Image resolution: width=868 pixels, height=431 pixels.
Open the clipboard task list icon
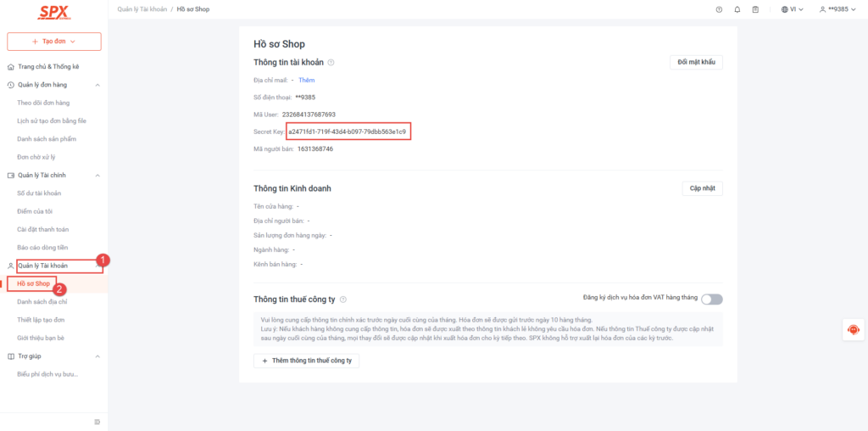pyautogui.click(x=755, y=9)
